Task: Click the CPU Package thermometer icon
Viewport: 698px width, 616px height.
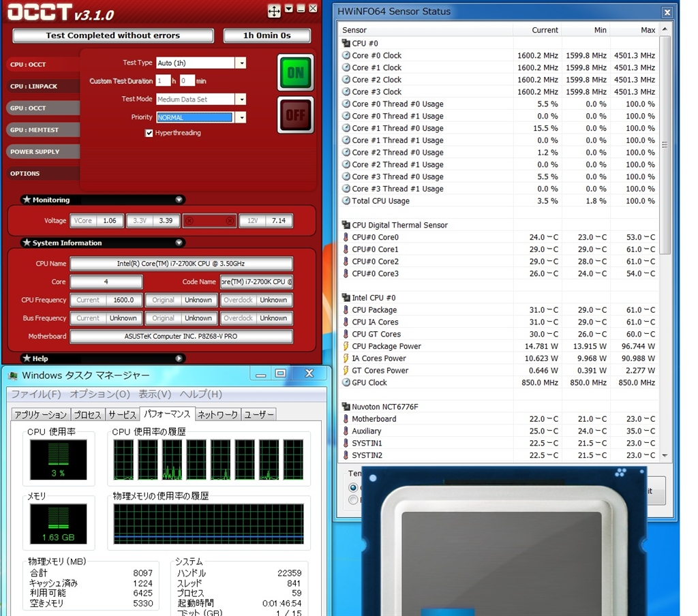Action: coord(346,310)
